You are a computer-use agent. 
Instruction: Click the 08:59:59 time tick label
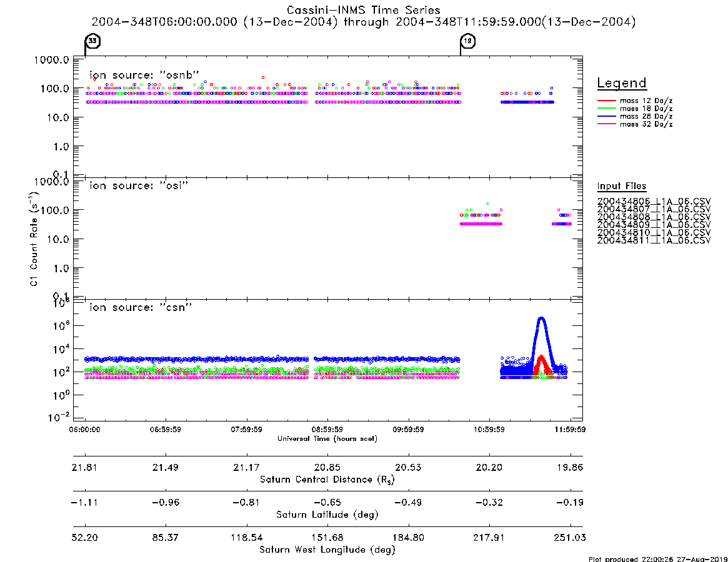point(327,430)
